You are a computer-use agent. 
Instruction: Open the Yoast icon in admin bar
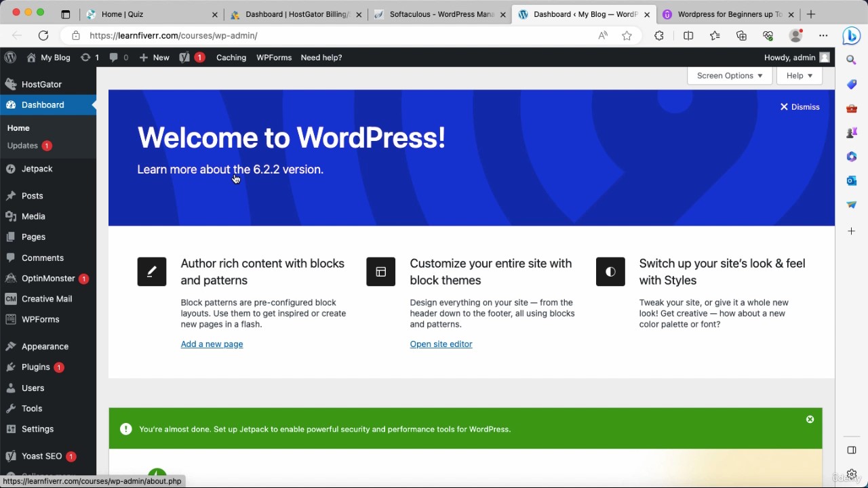coord(192,58)
